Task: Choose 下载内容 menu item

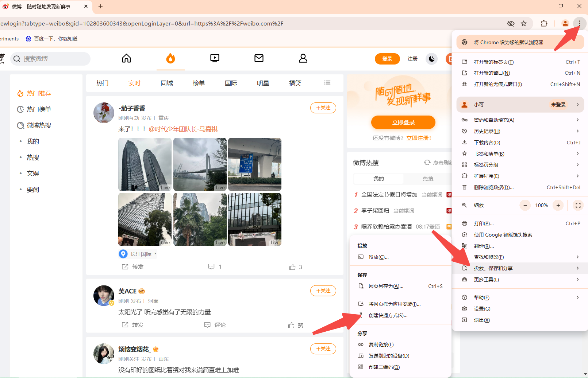Action: click(520, 143)
